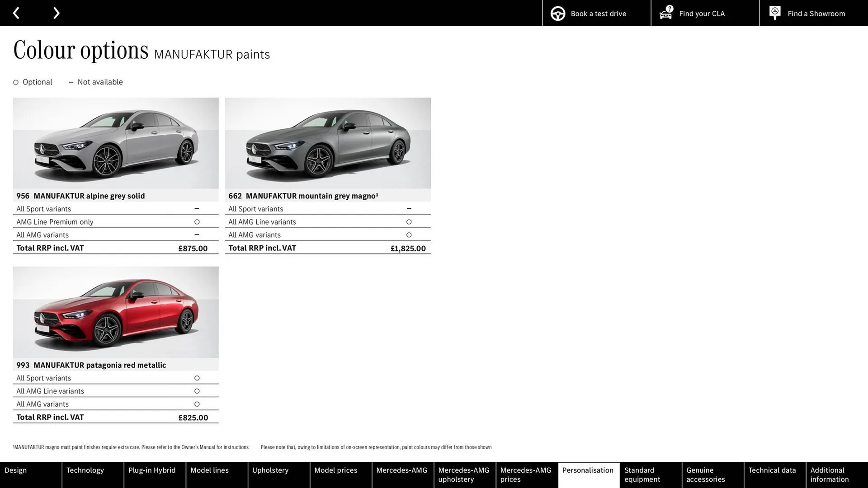Click the Not available dash symbol

[71, 82]
